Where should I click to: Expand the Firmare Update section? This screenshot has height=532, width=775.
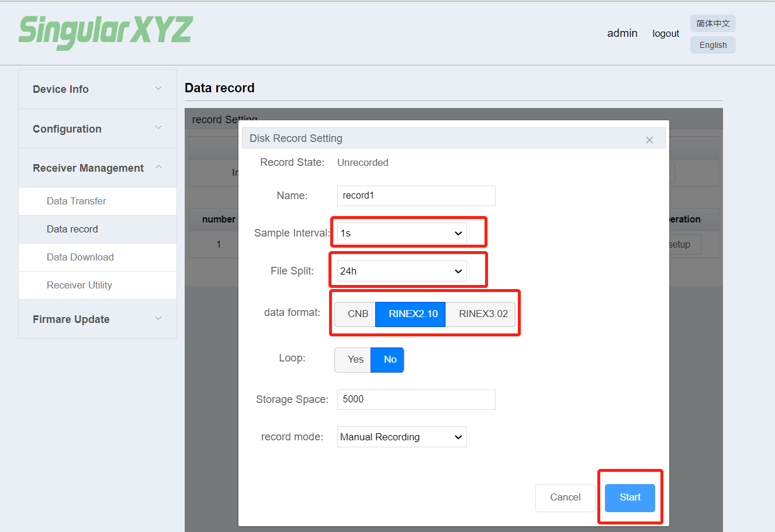click(97, 319)
